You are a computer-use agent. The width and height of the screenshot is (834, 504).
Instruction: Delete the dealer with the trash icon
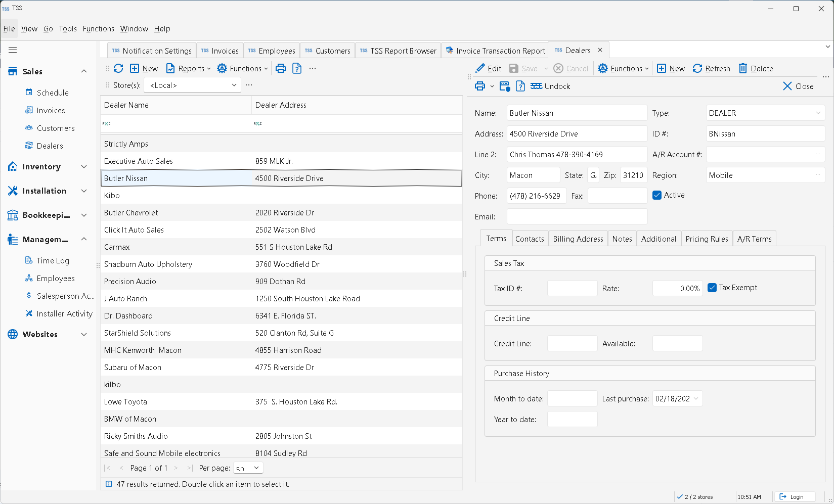tap(743, 69)
